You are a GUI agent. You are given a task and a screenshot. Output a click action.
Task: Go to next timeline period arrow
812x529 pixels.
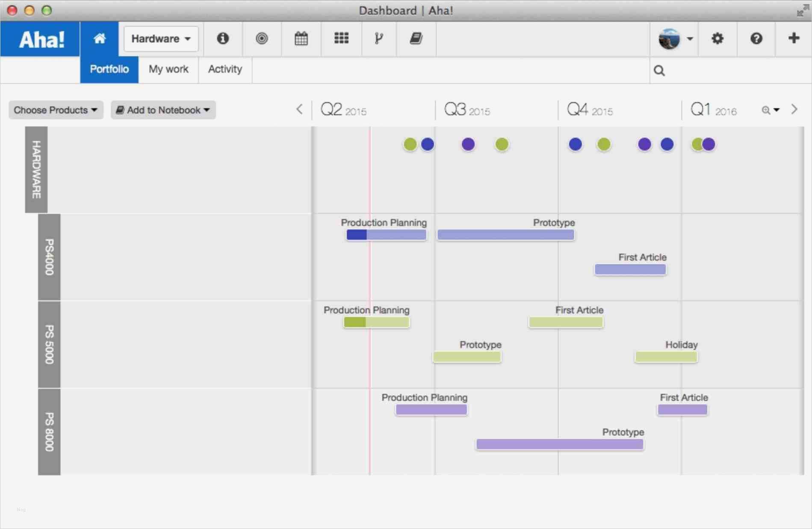coord(794,109)
